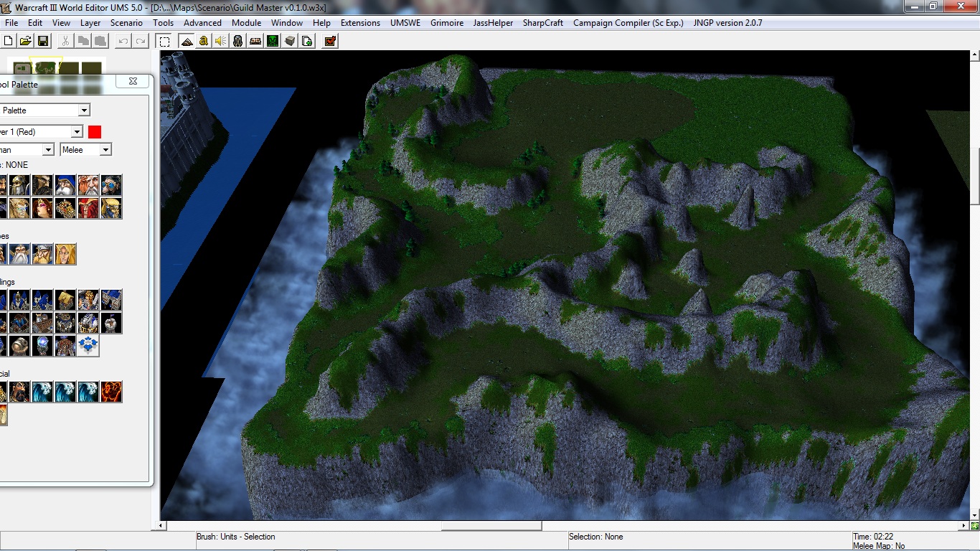
Task: Select the Start Location icon in palette
Action: pyautogui.click(x=88, y=347)
